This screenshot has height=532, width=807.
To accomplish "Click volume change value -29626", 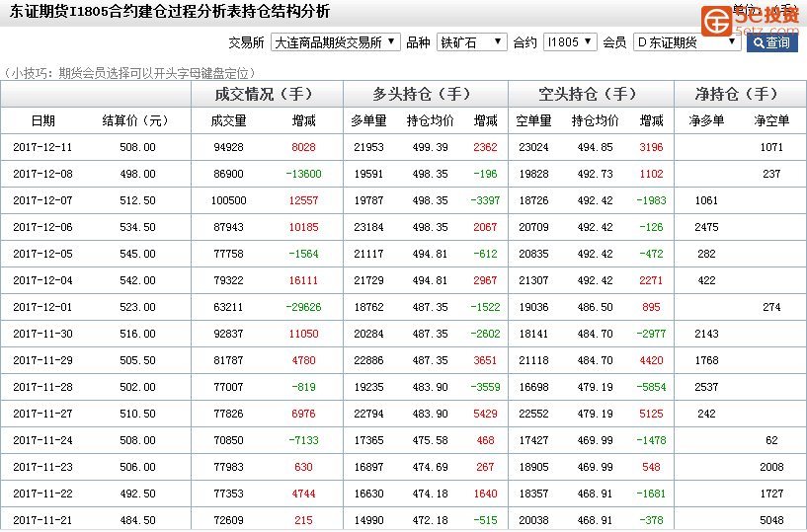I will pos(303,307).
